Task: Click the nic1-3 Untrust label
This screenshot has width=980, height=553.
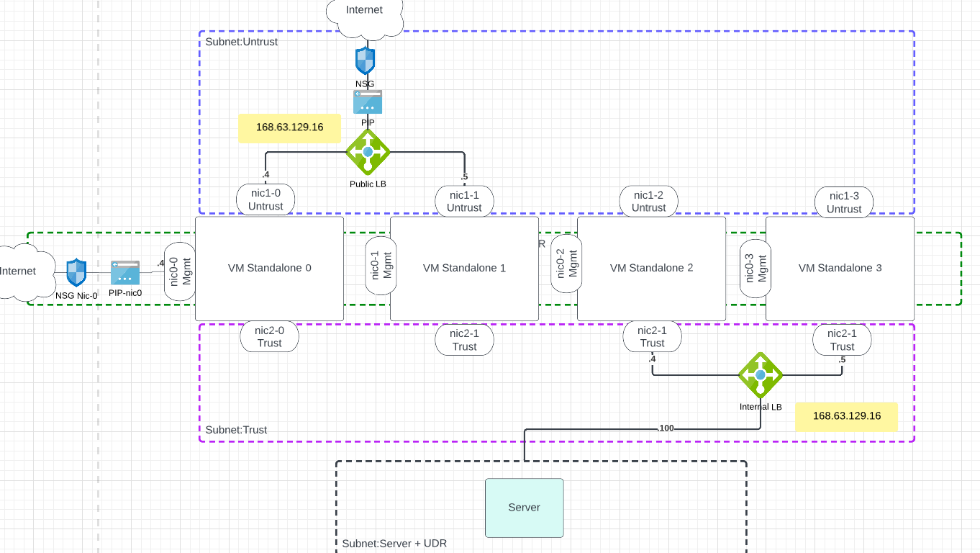Action: pyautogui.click(x=843, y=202)
